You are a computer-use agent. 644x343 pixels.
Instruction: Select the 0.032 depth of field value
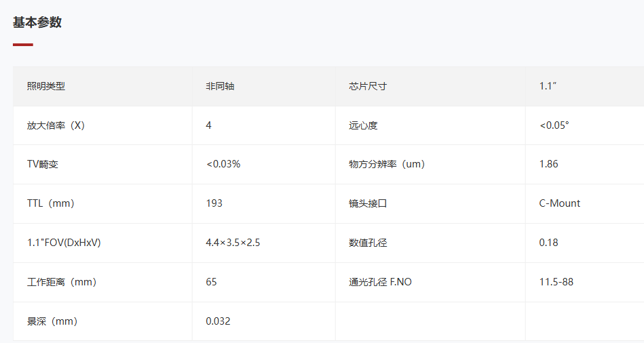(218, 321)
